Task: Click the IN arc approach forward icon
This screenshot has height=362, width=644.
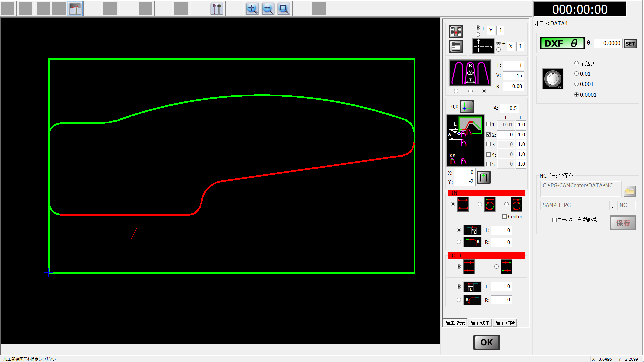Action: click(490, 204)
